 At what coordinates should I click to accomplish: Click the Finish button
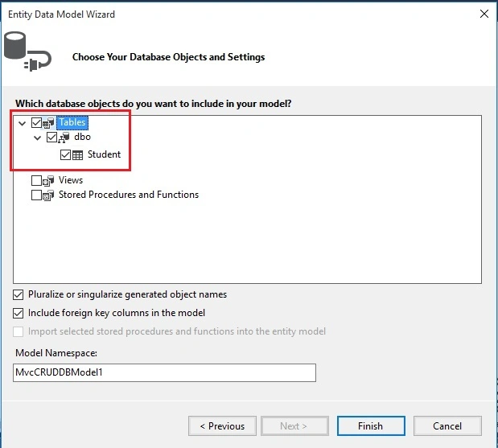(x=371, y=425)
